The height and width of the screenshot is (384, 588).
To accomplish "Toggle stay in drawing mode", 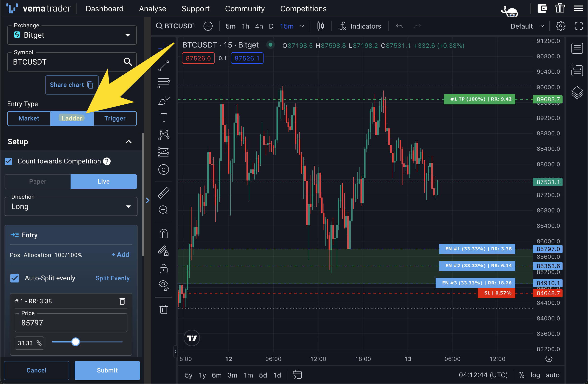I will point(163,251).
